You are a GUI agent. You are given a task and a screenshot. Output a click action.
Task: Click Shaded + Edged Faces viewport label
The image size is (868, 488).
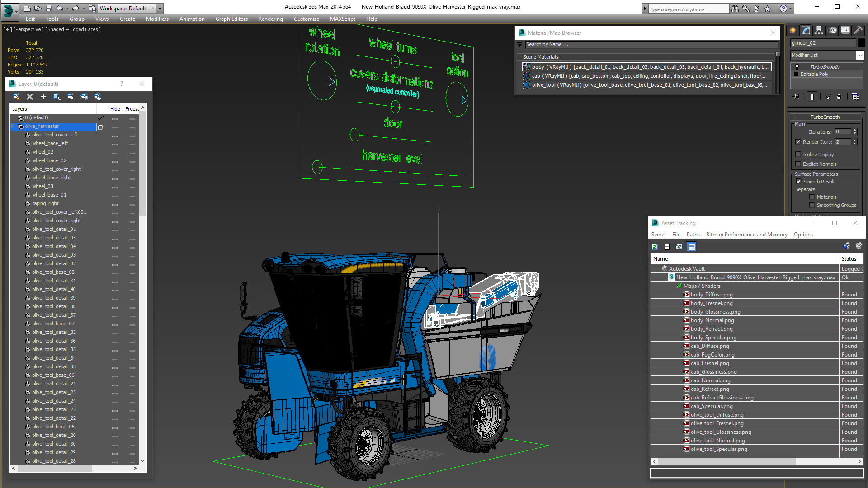73,29
